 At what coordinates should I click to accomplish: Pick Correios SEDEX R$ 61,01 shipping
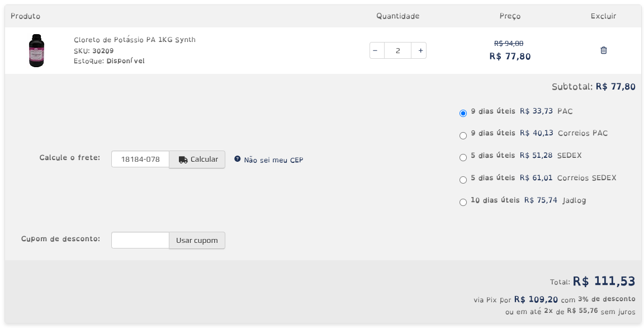click(x=463, y=180)
